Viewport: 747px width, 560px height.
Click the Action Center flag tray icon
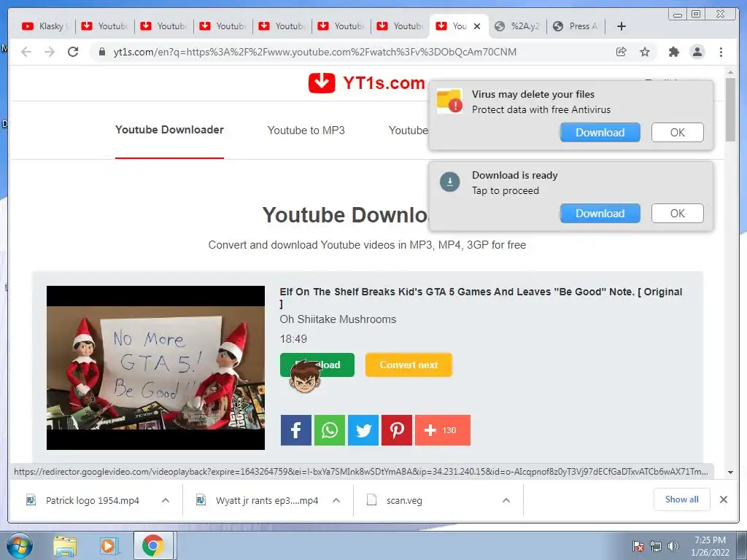[638, 545]
